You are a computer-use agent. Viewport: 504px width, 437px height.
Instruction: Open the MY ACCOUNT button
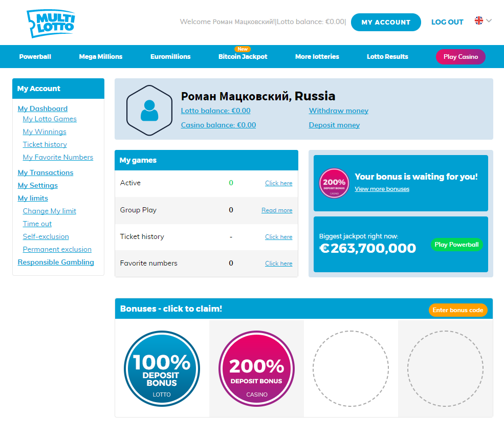[x=386, y=22]
